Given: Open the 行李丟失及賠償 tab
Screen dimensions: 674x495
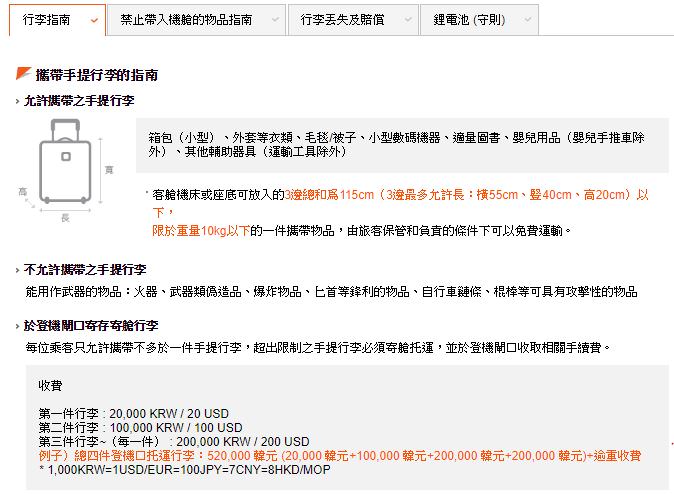Looking at the screenshot, I should click(x=353, y=20).
